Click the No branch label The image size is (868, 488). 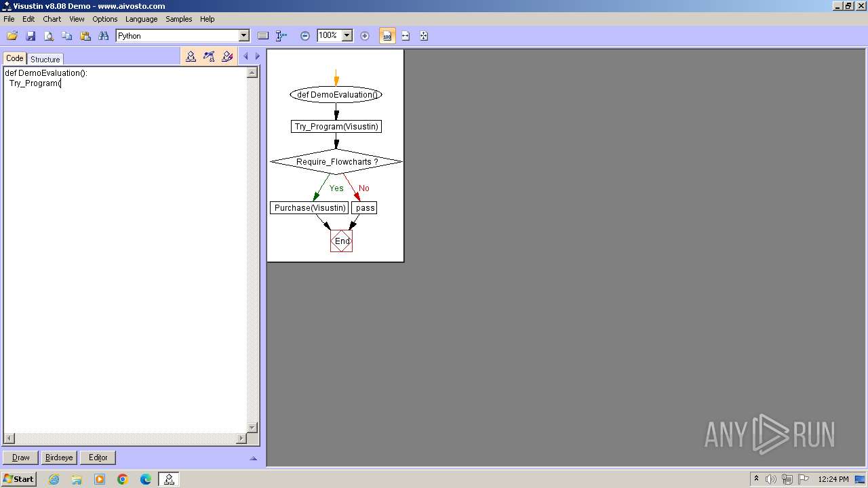tap(364, 188)
